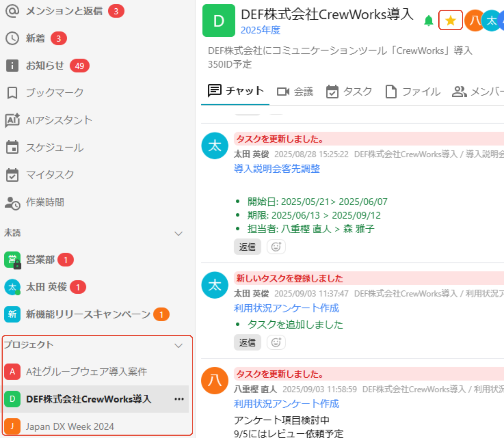Click 担当者: 八重樫 直人 > 森 雅子 text
This screenshot has width=504, height=438.
[x=311, y=229]
